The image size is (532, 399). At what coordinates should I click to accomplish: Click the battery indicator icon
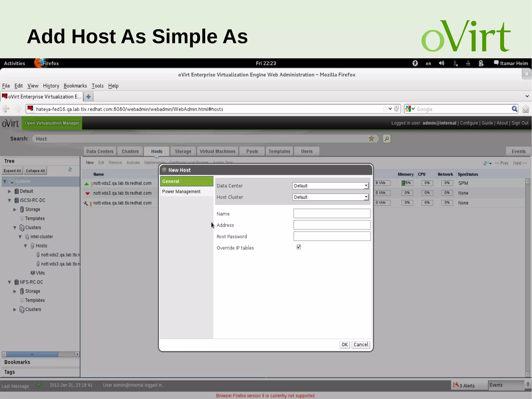pos(481,63)
